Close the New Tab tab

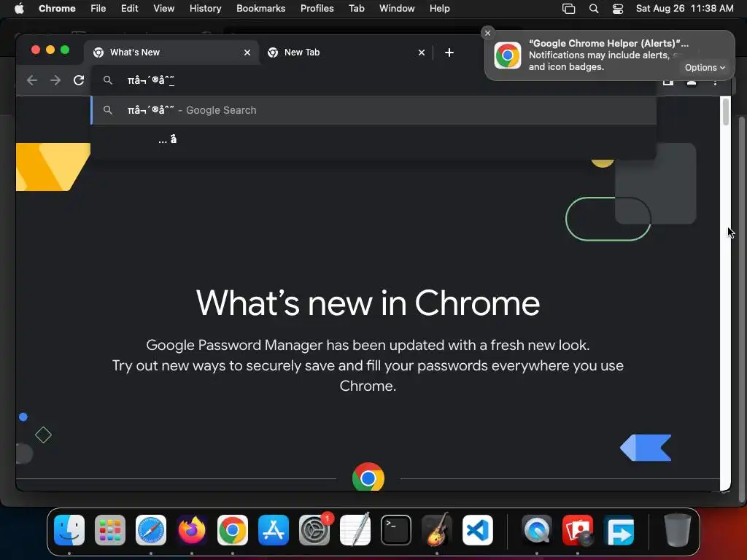point(421,52)
